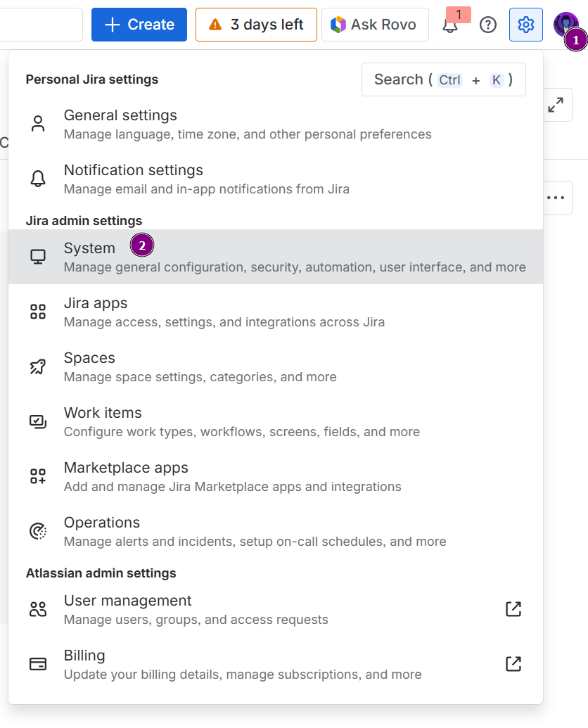Click the 3 days left trial button
The height and width of the screenshot is (728, 588).
coord(256,25)
